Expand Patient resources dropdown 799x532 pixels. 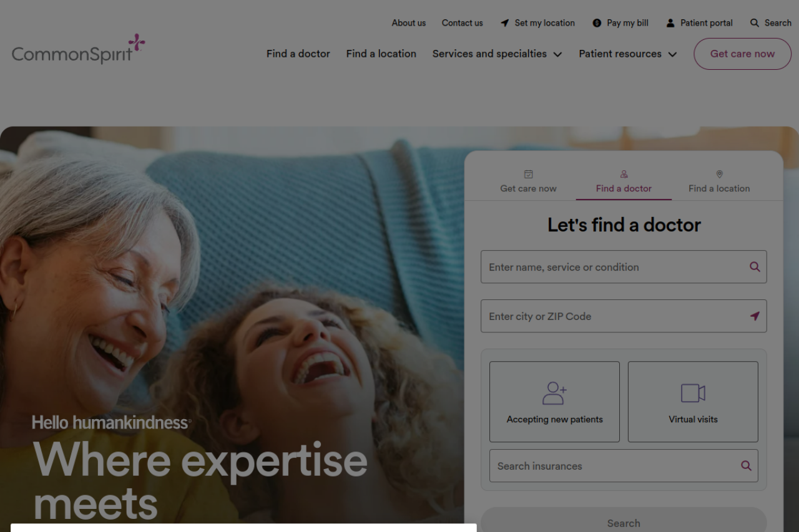point(628,54)
